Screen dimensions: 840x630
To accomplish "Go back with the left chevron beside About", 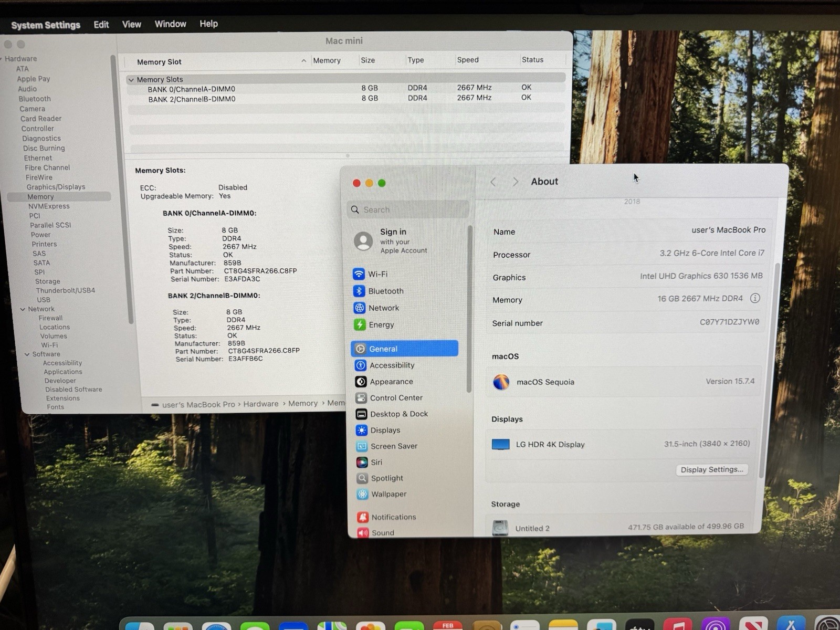I will click(x=493, y=182).
